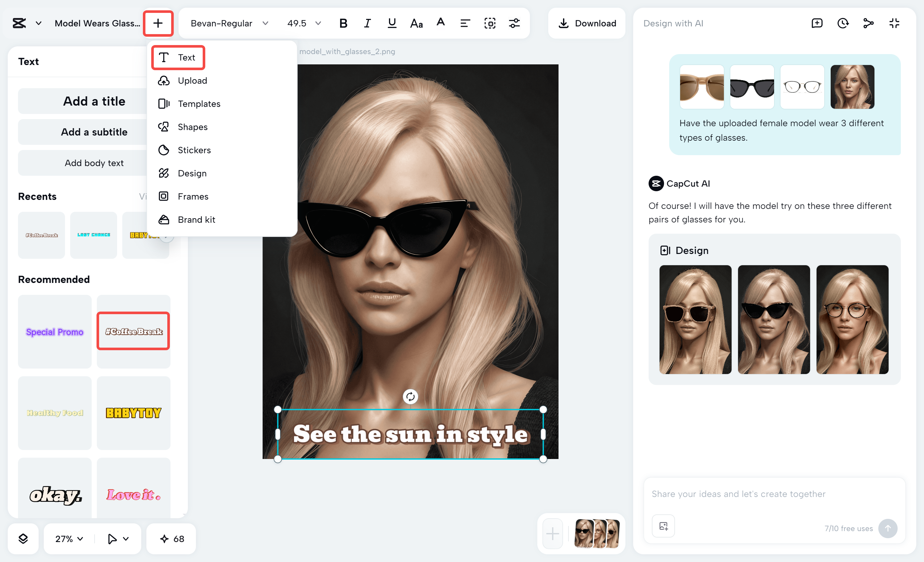This screenshot has height=562, width=924.
Task: Apply underline to the selected text
Action: (392, 23)
